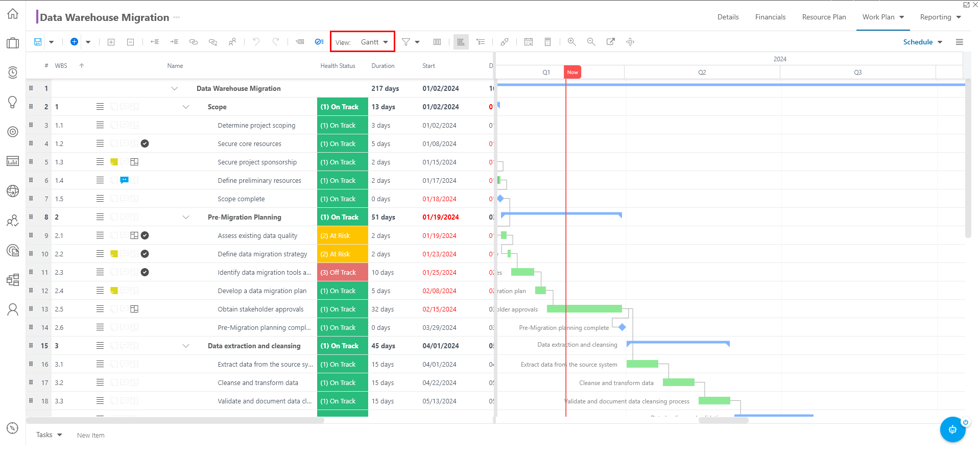This screenshot has width=980, height=456.
Task: Click the Outdent task icon
Action: click(x=155, y=42)
